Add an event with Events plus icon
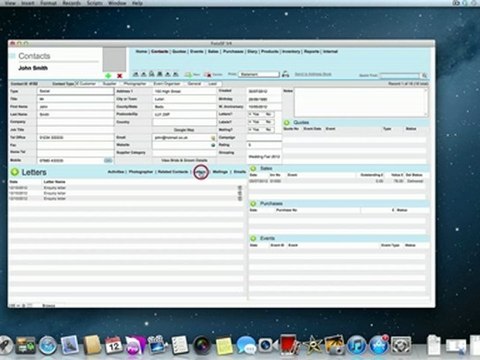The width and height of the screenshot is (480, 360). pos(253,238)
